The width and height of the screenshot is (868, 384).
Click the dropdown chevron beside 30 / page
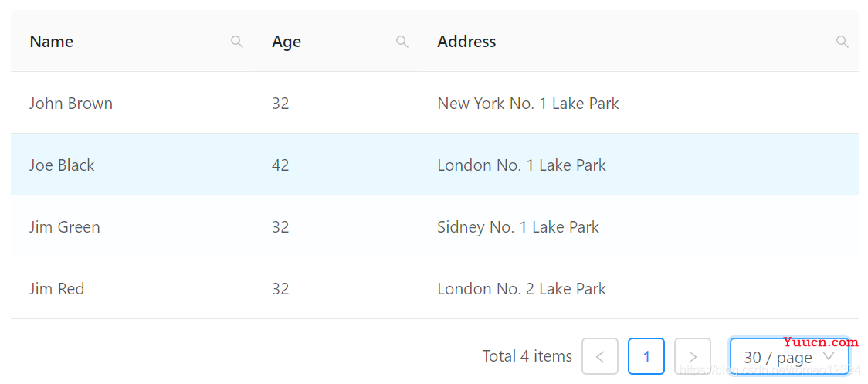pos(829,356)
